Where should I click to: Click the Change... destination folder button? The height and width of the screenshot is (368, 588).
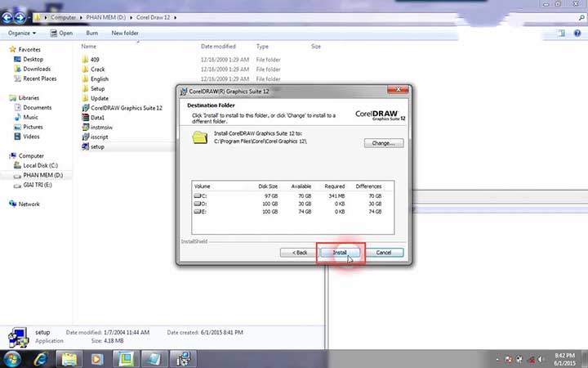[x=383, y=143]
